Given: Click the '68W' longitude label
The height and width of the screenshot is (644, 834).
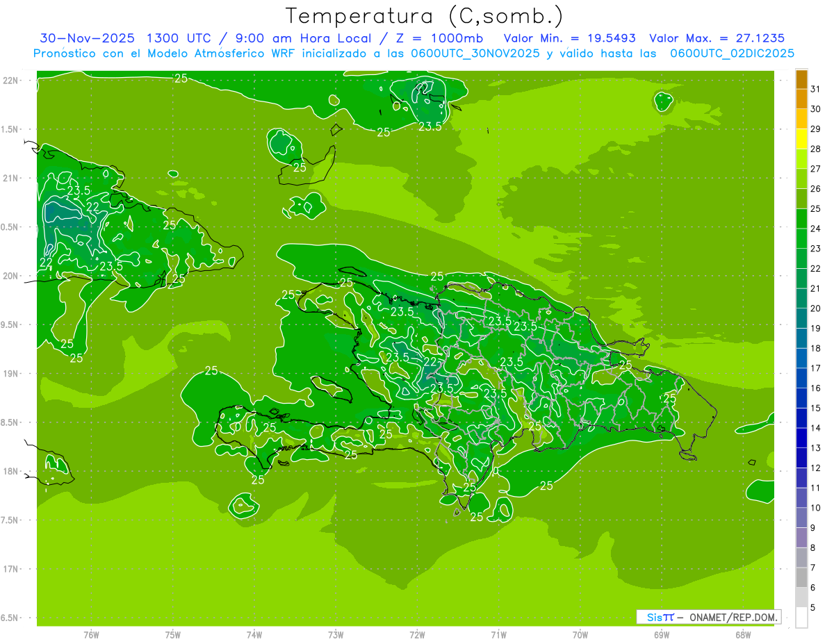Looking at the screenshot, I should pos(743,635).
